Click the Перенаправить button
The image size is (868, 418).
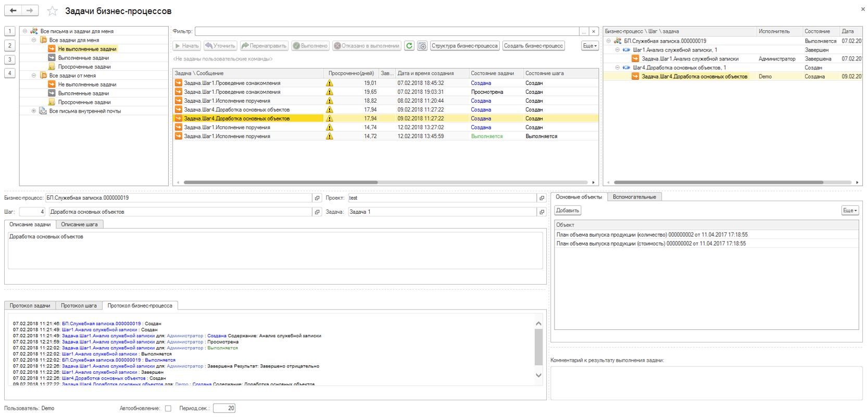click(264, 46)
